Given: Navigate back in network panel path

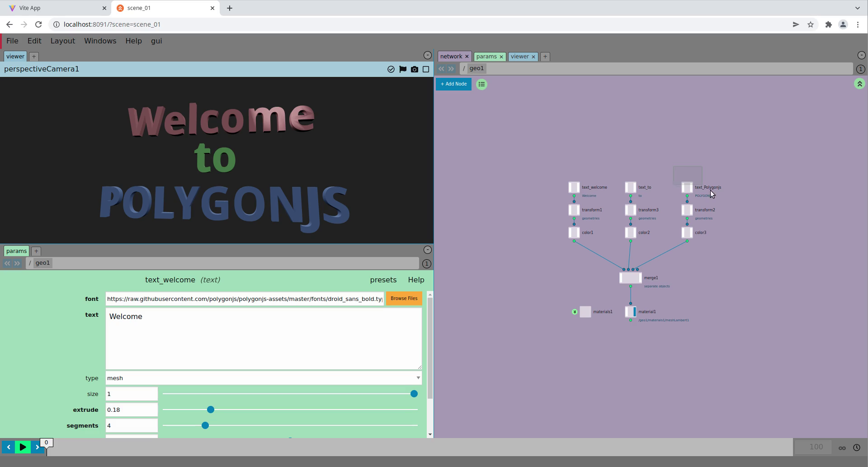Looking at the screenshot, I should tap(441, 69).
